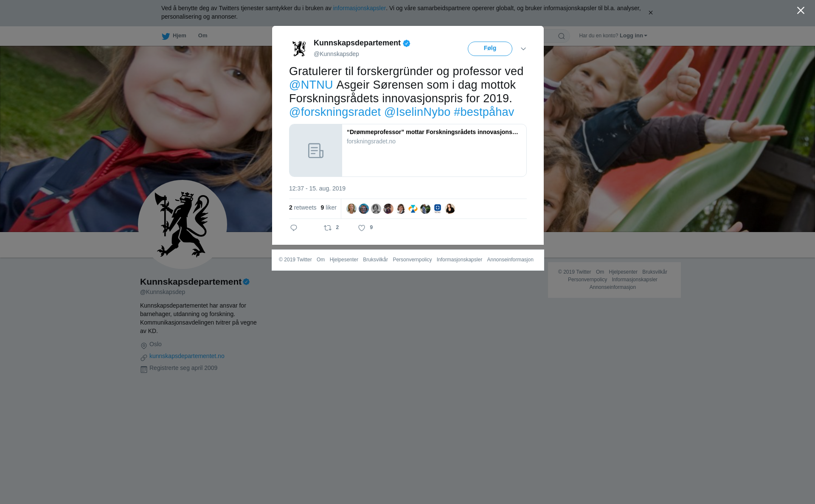Click the search magnifier icon
Viewport: 815px width, 504px height.
point(561,36)
